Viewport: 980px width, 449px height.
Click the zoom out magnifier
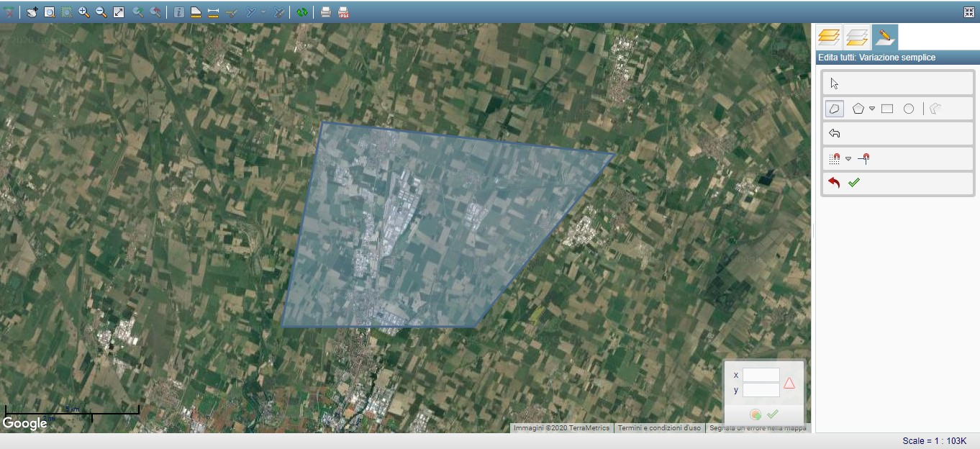[101, 12]
